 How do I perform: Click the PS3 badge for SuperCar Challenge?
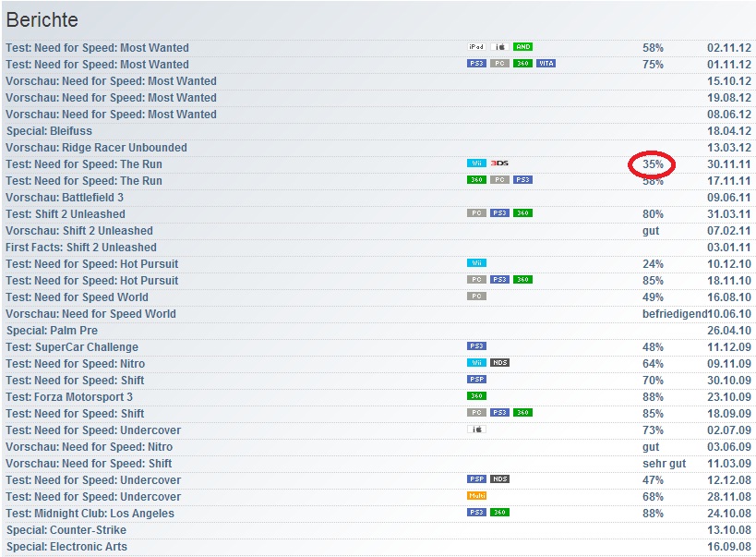476,346
